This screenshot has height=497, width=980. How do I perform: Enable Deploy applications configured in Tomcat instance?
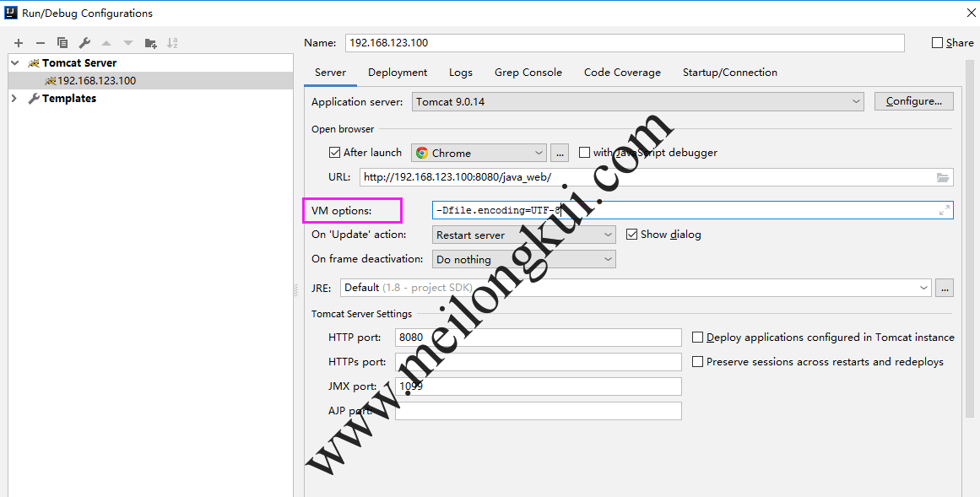tap(697, 337)
